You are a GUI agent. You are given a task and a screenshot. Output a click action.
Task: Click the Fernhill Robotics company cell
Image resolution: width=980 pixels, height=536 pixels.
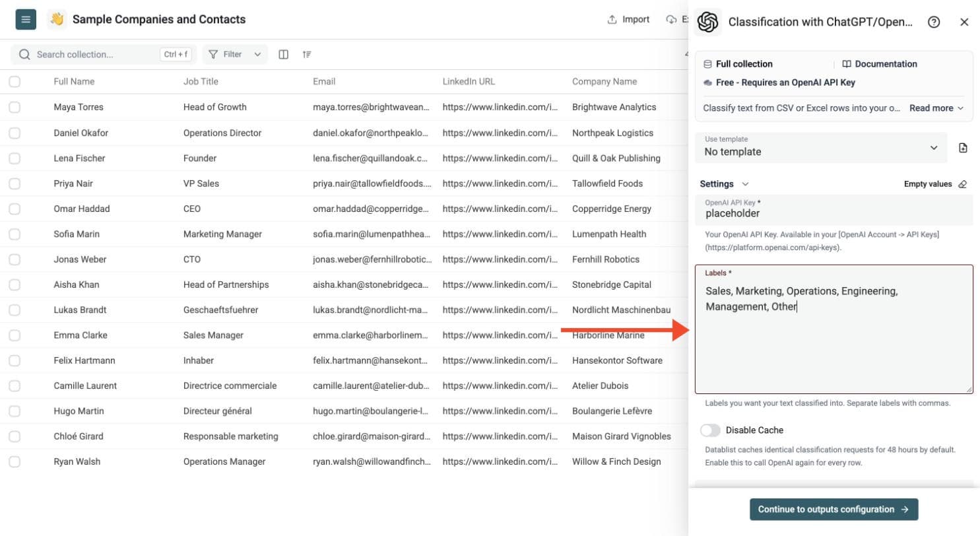pos(606,259)
